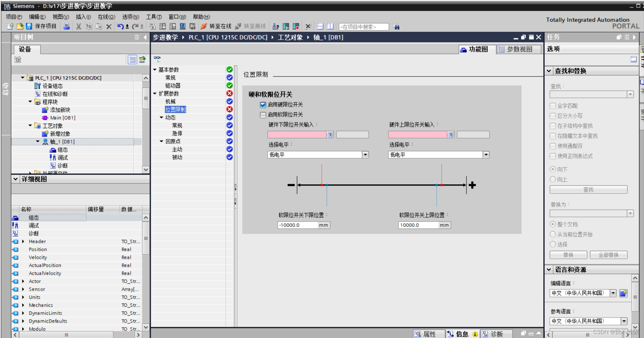Select 从当前位置开始 radio button
Image resolution: width=644 pixels, height=338 pixels.
[x=553, y=234]
